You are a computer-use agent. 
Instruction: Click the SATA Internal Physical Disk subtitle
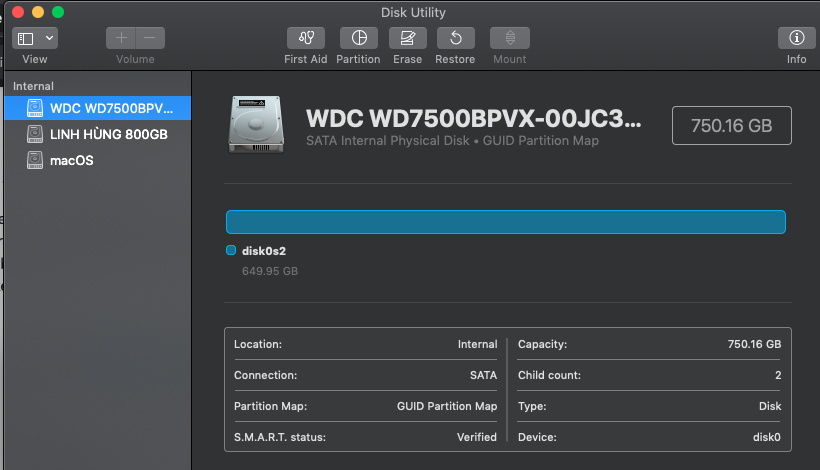tap(452, 141)
